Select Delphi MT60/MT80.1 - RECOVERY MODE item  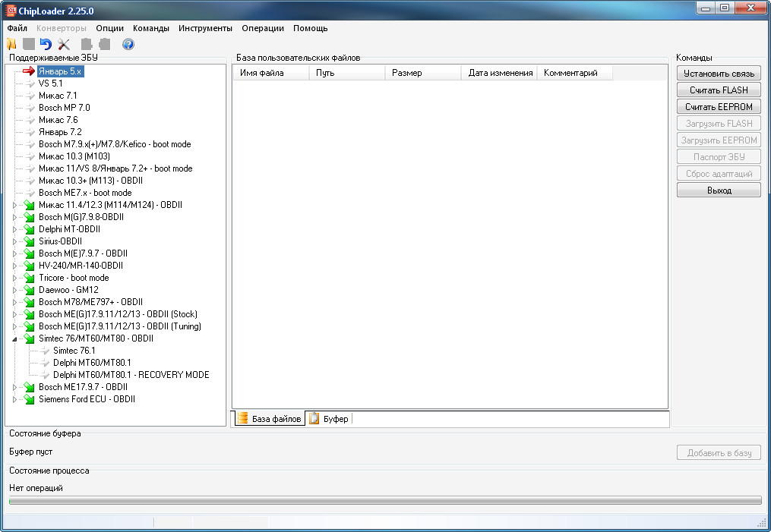pos(131,375)
